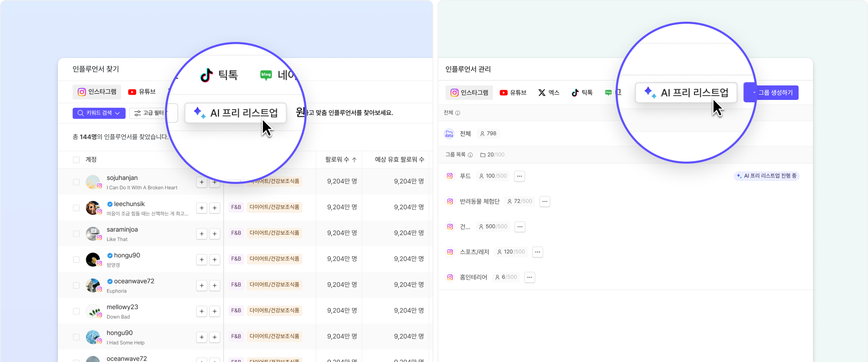Click the verified badge next to oceanwave72 Euphoria
This screenshot has height=362, width=868.
point(109,281)
